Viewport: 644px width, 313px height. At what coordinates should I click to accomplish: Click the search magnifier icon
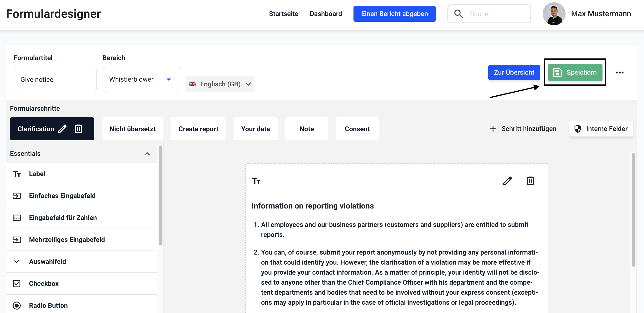click(x=458, y=14)
